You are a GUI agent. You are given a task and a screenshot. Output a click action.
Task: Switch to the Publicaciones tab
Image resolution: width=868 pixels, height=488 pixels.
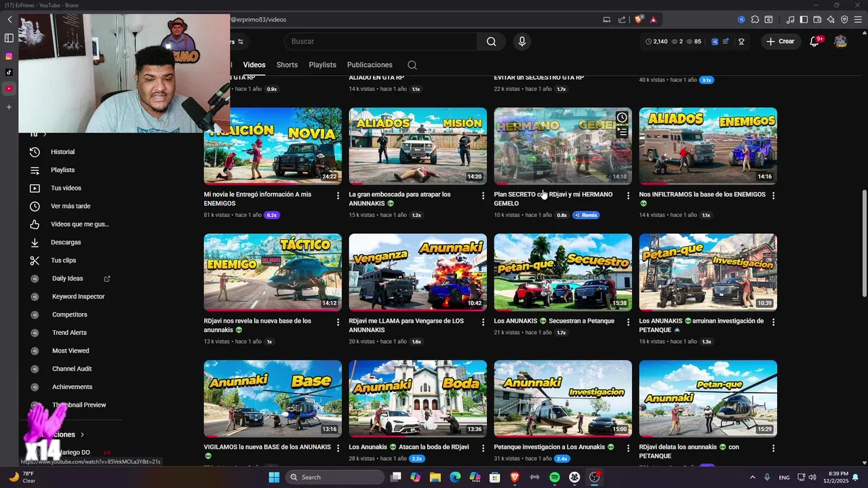(370, 65)
